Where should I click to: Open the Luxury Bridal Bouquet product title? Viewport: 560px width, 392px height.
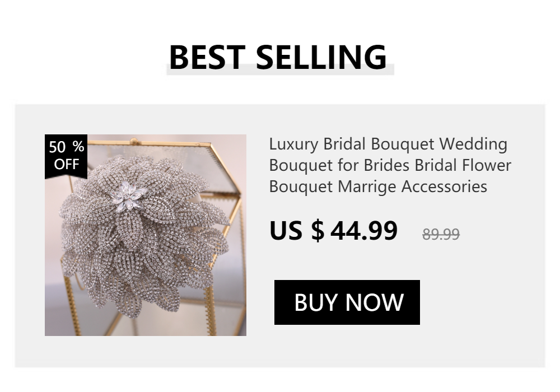[390, 165]
